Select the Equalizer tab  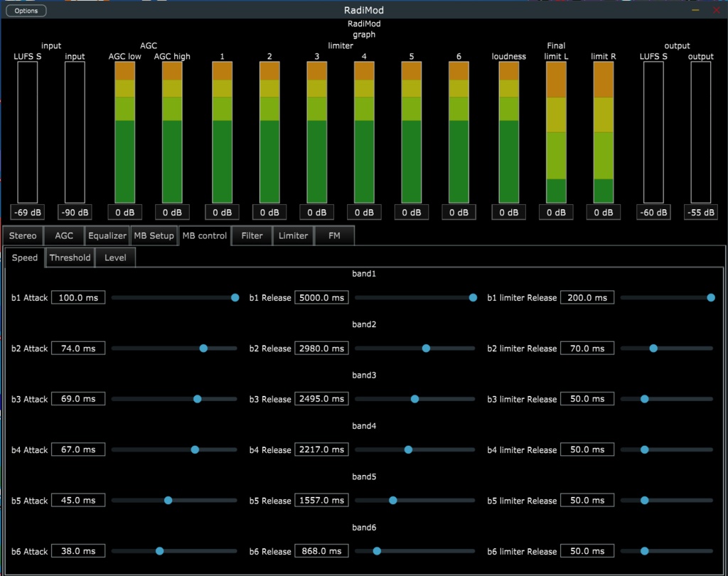[x=107, y=235]
